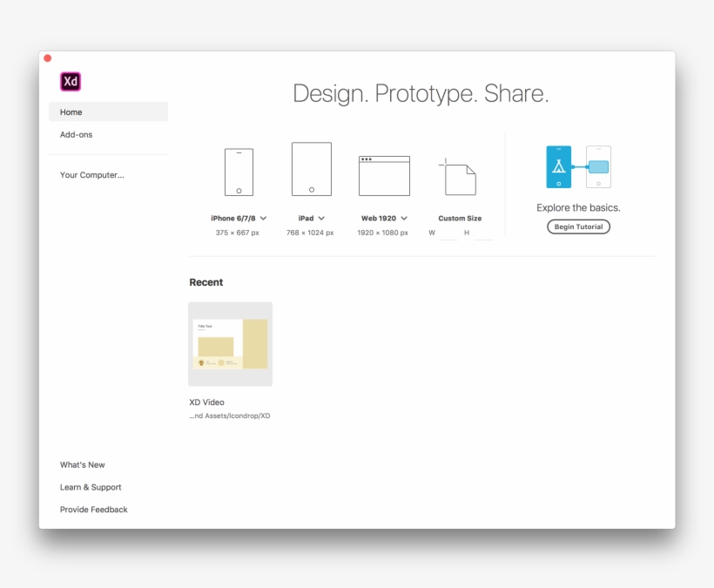Click the Recent section heading
This screenshot has width=714, height=588.
click(206, 282)
